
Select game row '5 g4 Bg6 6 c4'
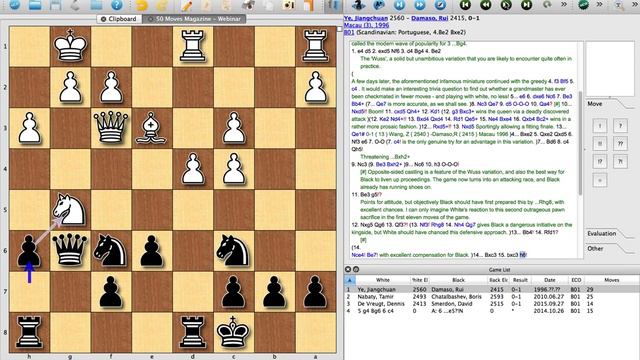(x=492, y=311)
